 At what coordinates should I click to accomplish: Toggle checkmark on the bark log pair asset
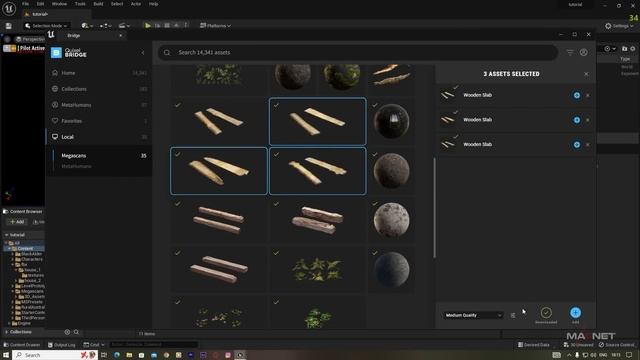pyautogui.click(x=178, y=204)
